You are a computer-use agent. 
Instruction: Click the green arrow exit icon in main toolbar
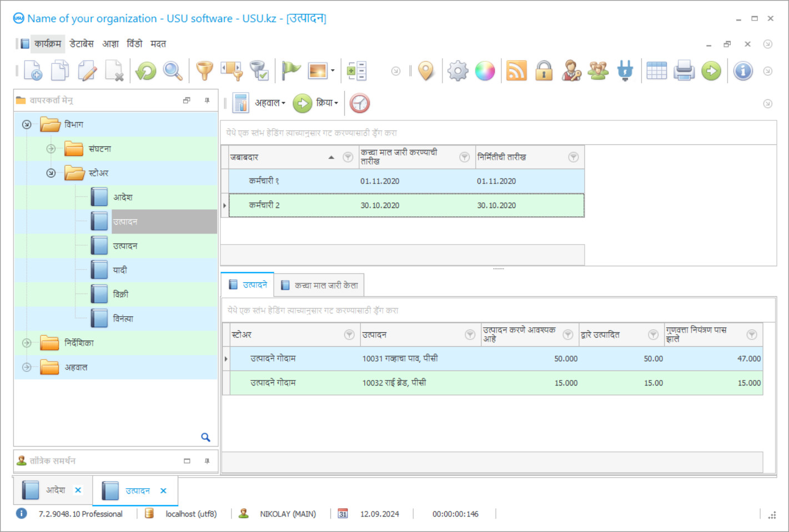pos(711,70)
